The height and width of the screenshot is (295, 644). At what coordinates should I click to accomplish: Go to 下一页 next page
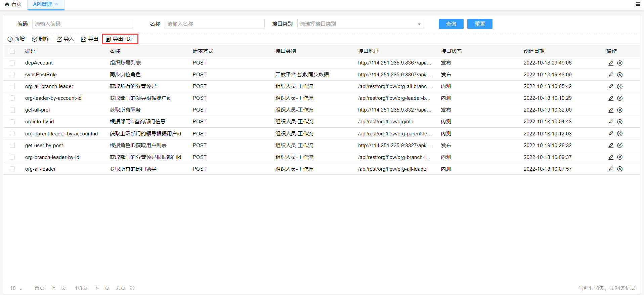(101, 288)
